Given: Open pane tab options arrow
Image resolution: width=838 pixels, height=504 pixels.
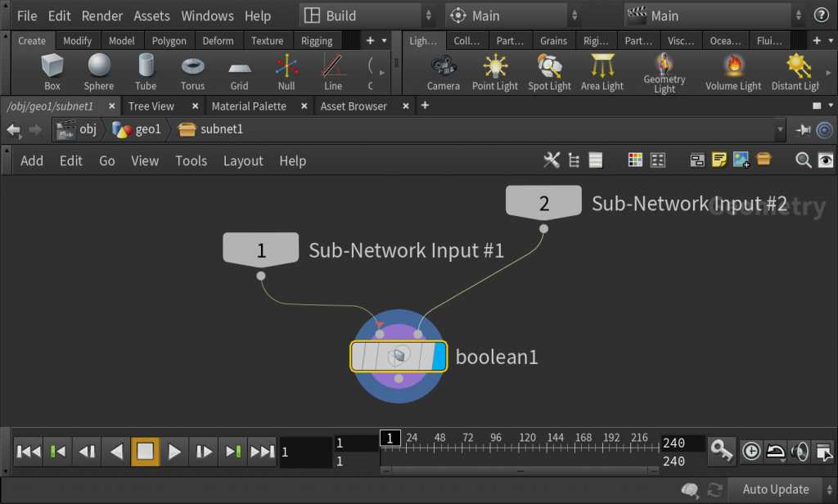Looking at the screenshot, I should (x=831, y=106).
